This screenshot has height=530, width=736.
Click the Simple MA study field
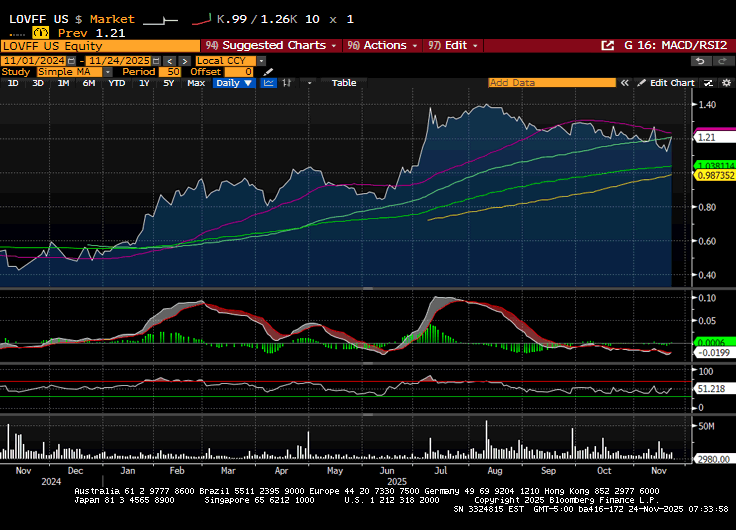click(69, 72)
